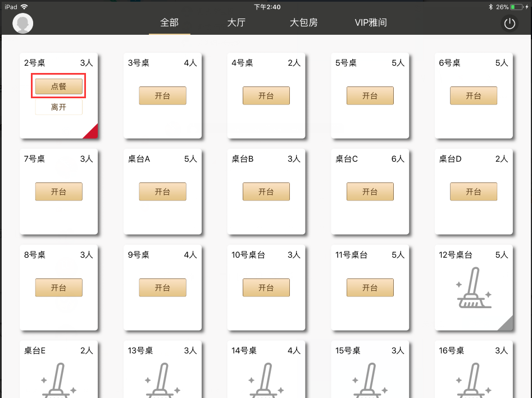The height and width of the screenshot is (398, 532).
Task: Tap the 下午2:40 clock in status bar
Action: coord(267,7)
